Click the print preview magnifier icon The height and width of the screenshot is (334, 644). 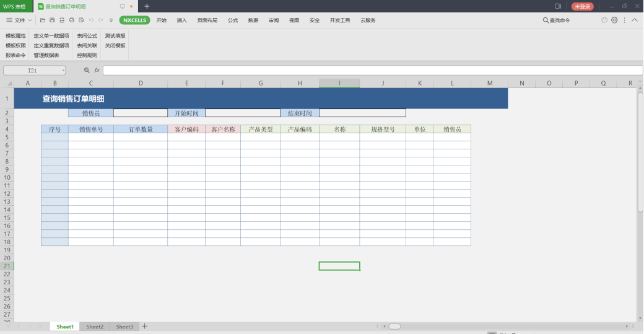(x=81, y=20)
